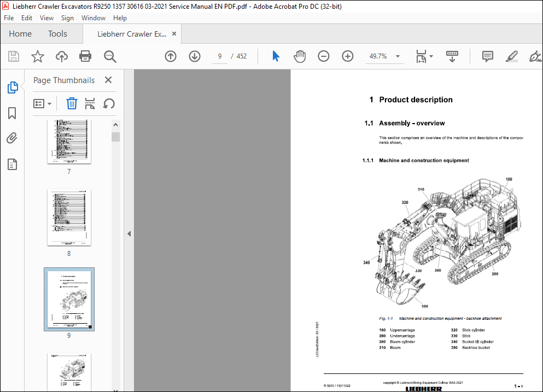The width and height of the screenshot is (543, 392).
Task: Open the View menu
Action: [x=46, y=18]
